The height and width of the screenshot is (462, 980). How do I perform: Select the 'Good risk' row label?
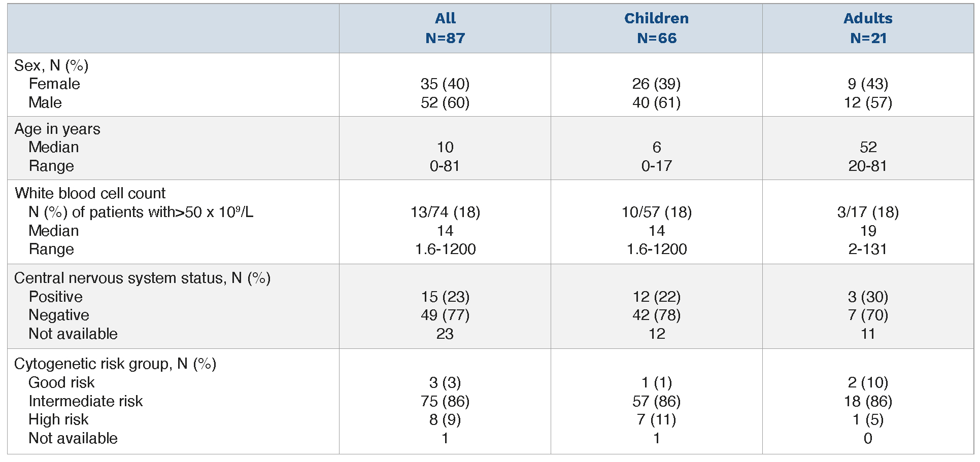(x=61, y=382)
